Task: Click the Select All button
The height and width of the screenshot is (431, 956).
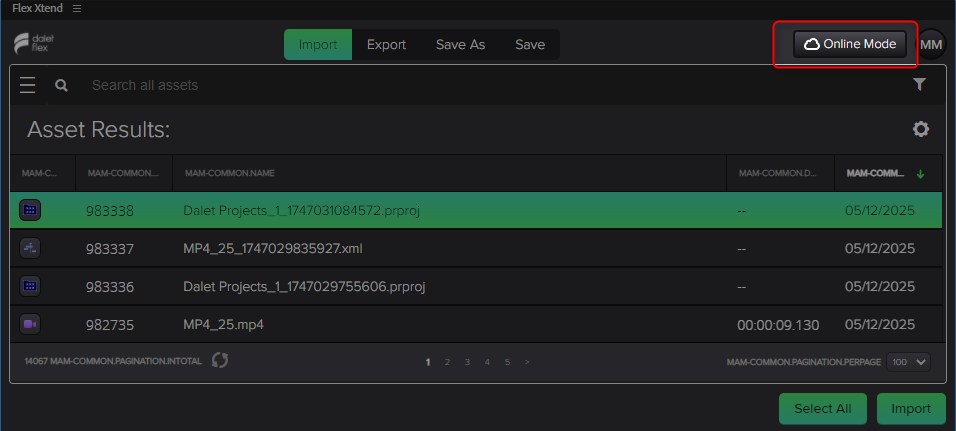Action: tap(822, 408)
